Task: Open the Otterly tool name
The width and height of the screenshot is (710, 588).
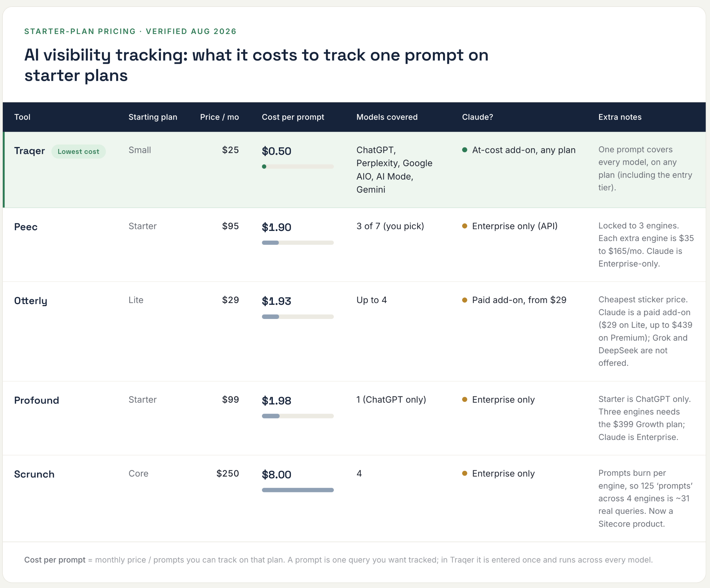Action: tap(31, 301)
